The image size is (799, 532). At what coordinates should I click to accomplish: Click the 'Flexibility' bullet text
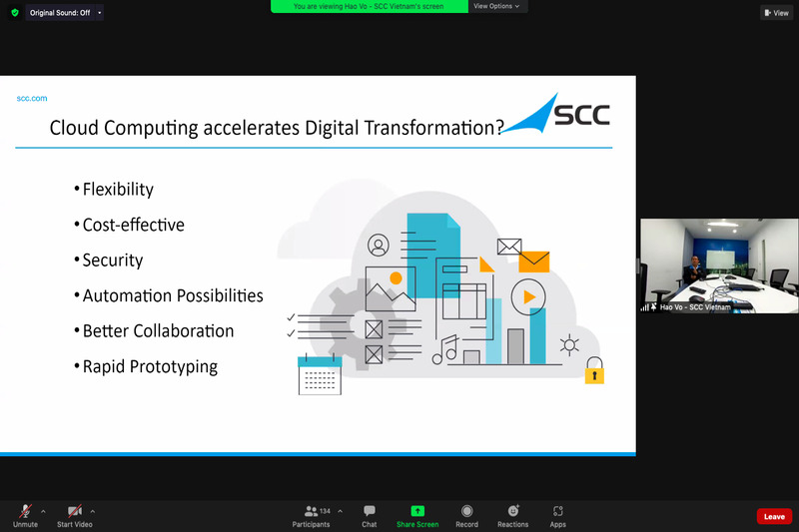tap(118, 190)
